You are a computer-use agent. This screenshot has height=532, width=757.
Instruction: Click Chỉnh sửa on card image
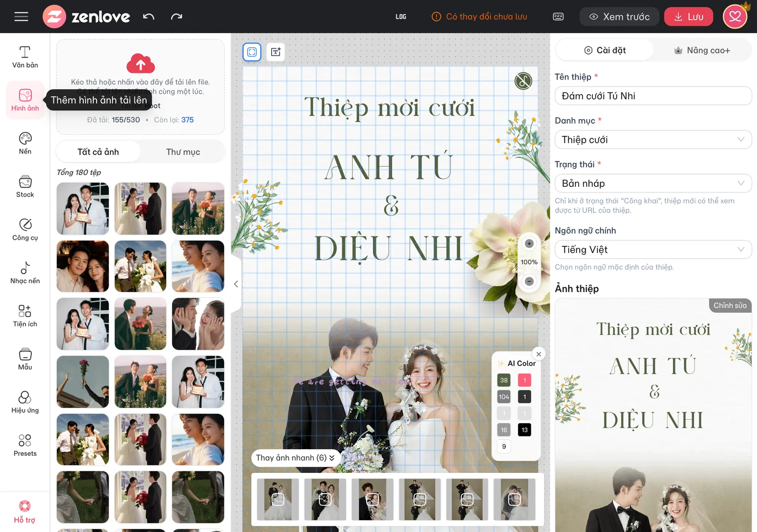click(x=730, y=305)
